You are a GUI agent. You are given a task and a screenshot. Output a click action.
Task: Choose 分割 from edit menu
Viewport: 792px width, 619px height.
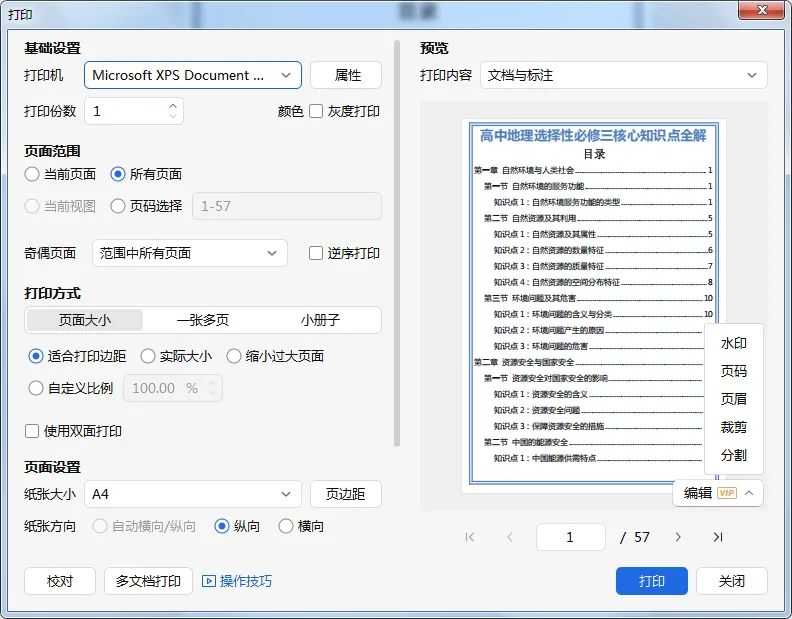(x=733, y=455)
